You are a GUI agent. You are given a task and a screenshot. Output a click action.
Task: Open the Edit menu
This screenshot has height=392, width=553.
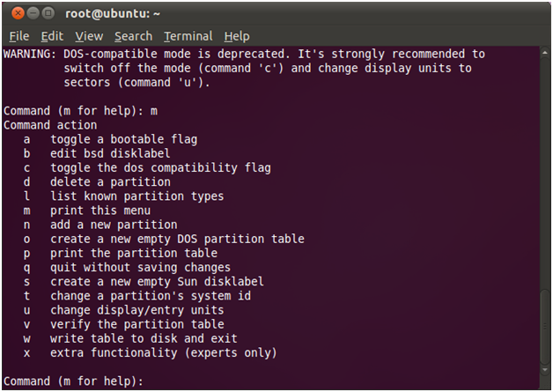52,36
